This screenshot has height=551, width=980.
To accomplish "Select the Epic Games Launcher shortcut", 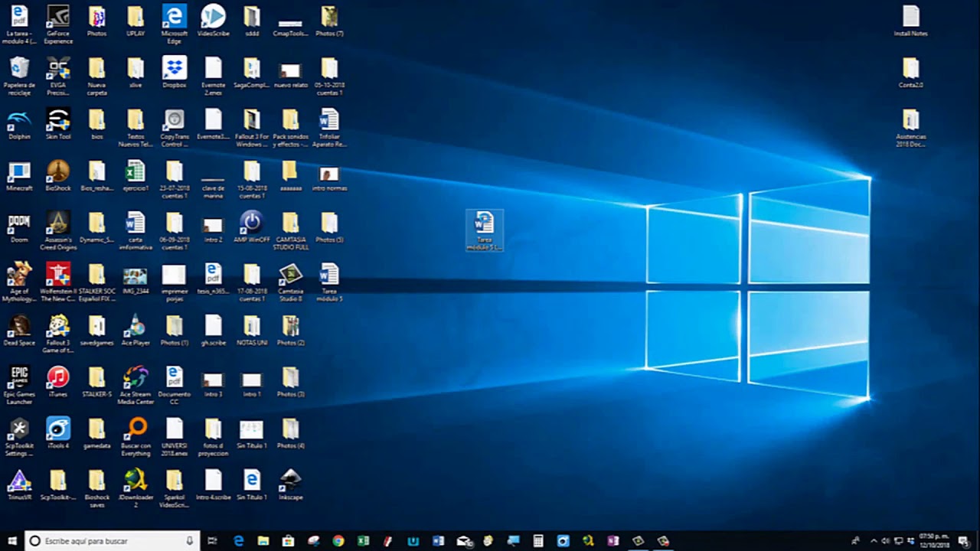I will pyautogui.click(x=19, y=385).
